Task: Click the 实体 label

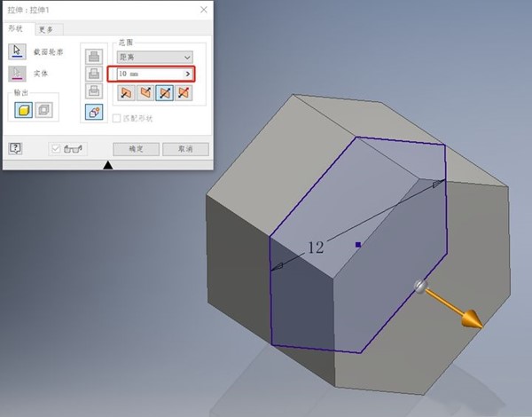Action: click(x=41, y=74)
